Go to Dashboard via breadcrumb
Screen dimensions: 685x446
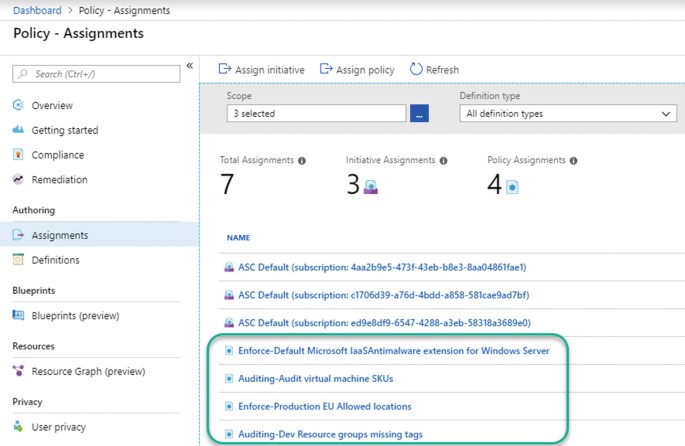(38, 11)
